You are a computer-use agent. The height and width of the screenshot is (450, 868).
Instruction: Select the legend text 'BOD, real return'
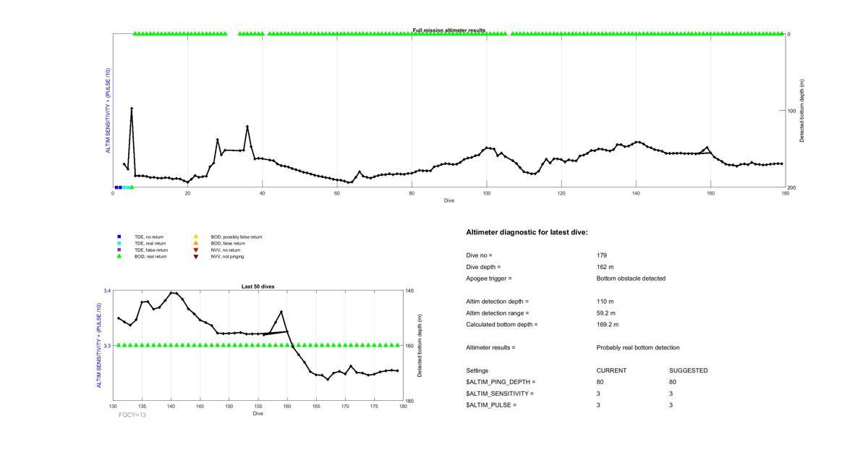(150, 256)
